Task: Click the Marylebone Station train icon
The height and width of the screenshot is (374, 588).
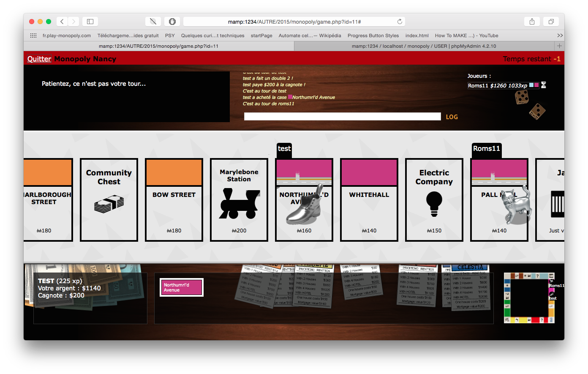Action: coord(239,204)
